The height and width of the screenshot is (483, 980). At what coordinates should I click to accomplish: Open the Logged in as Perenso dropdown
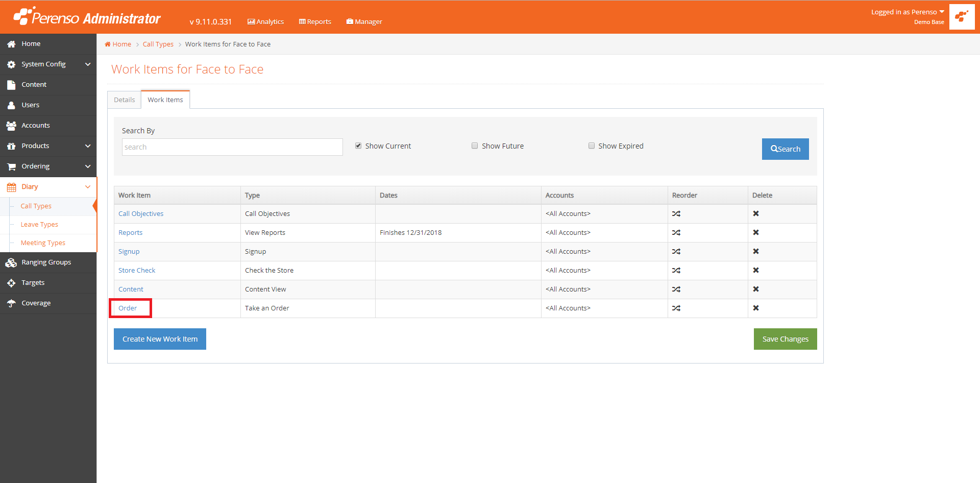point(908,12)
